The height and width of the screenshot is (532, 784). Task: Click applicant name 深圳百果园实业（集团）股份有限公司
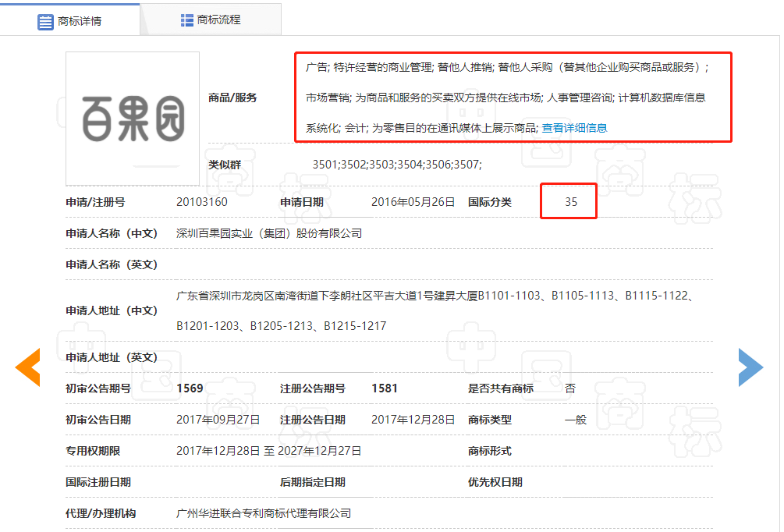click(269, 233)
